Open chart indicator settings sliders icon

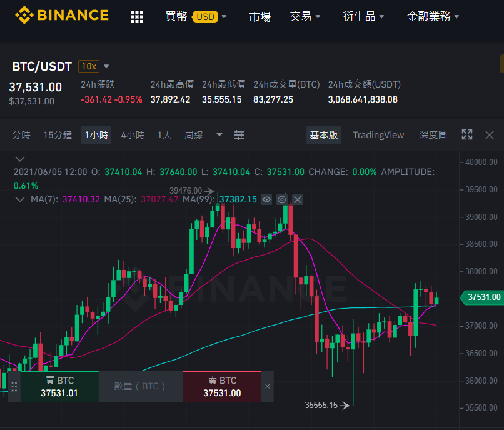point(239,135)
